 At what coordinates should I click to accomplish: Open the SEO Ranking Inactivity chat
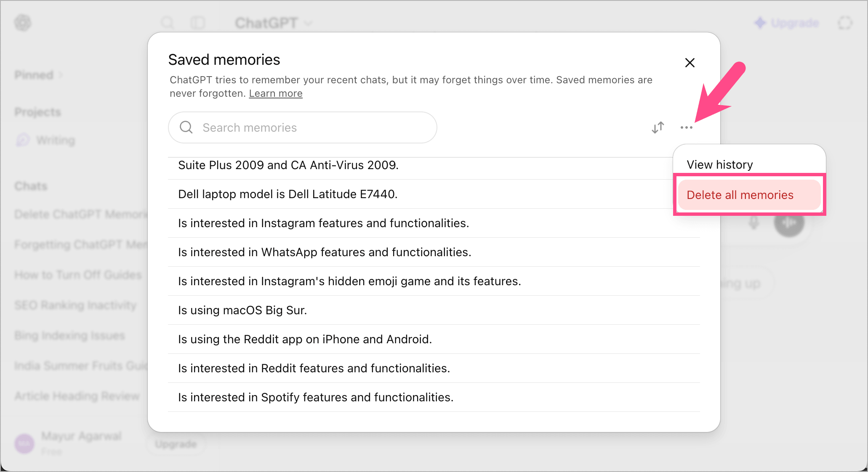pos(75,305)
